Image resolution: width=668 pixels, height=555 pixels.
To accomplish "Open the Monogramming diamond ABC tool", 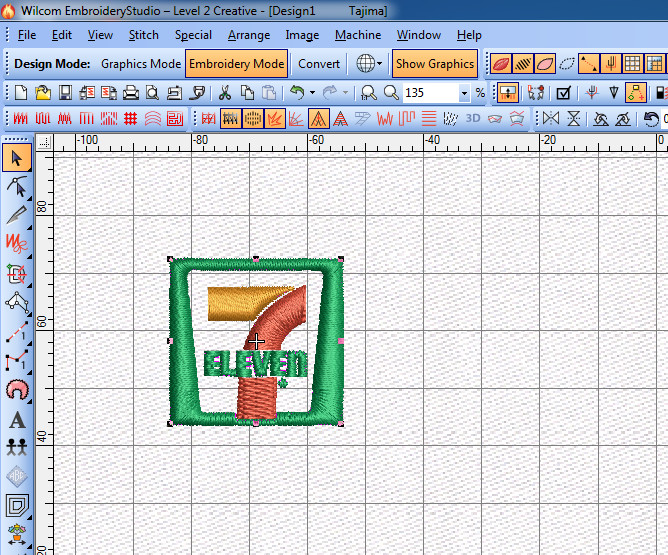I will [x=17, y=476].
